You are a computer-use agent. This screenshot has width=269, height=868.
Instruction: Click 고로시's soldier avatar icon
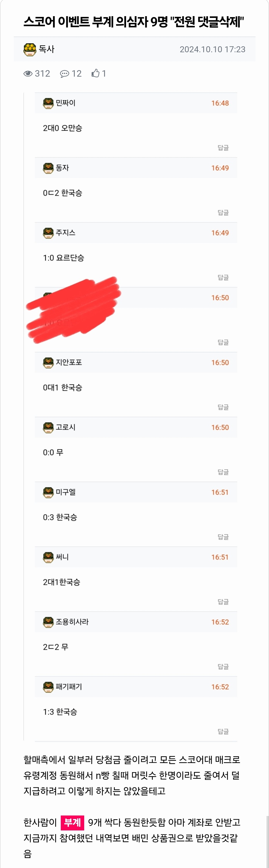(x=48, y=427)
